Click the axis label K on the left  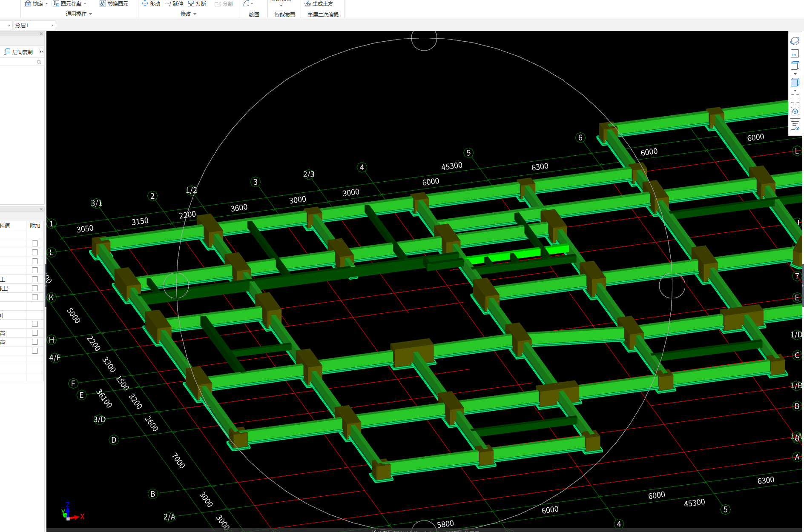click(x=52, y=297)
